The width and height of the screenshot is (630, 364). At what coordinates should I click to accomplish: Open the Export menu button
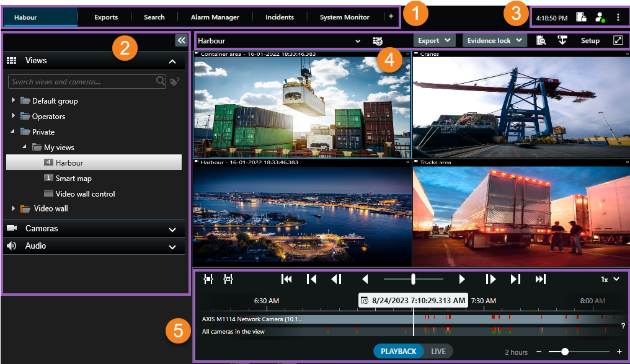coord(434,40)
